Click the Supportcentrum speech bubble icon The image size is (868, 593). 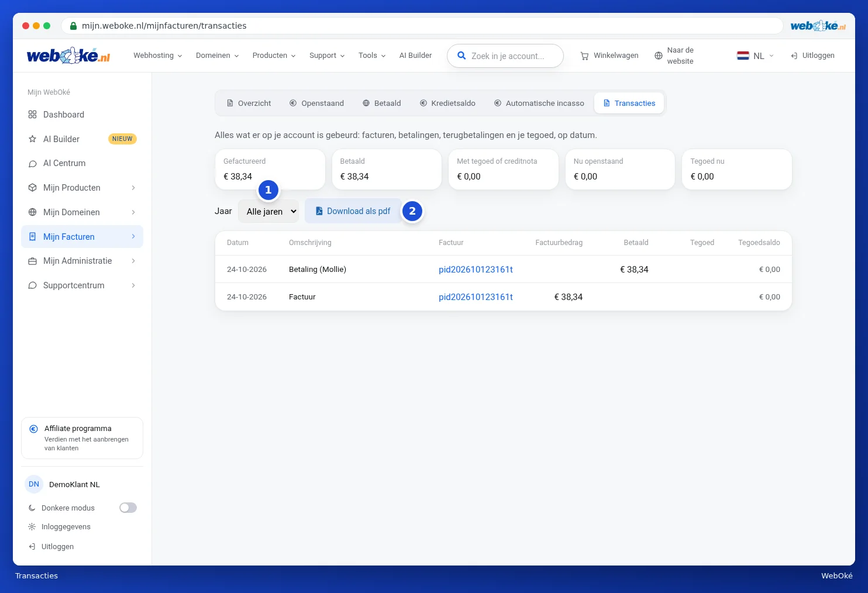(x=33, y=285)
